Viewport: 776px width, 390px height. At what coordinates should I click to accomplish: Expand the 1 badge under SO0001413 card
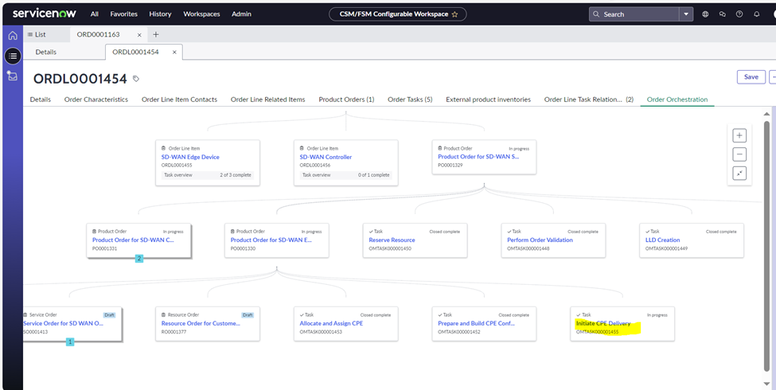pyautogui.click(x=70, y=341)
